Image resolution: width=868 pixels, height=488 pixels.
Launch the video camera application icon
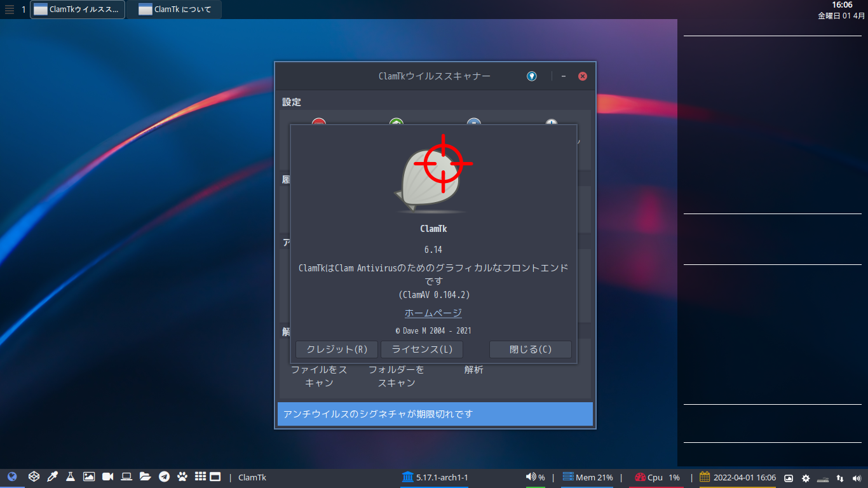107,477
